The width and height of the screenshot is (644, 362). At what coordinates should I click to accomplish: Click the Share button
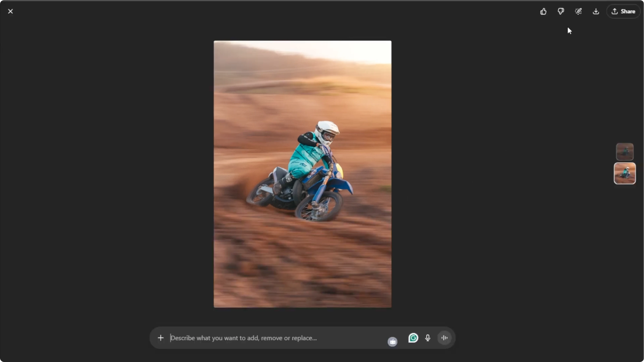[623, 11]
